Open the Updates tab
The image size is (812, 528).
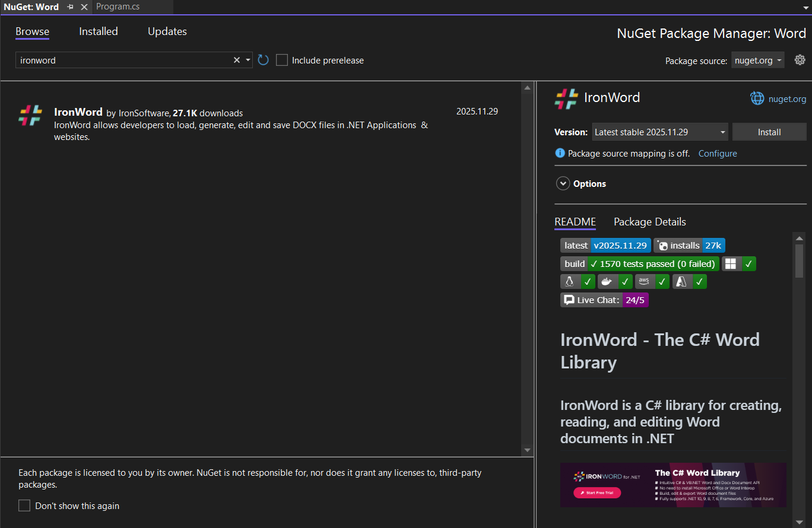click(x=167, y=31)
